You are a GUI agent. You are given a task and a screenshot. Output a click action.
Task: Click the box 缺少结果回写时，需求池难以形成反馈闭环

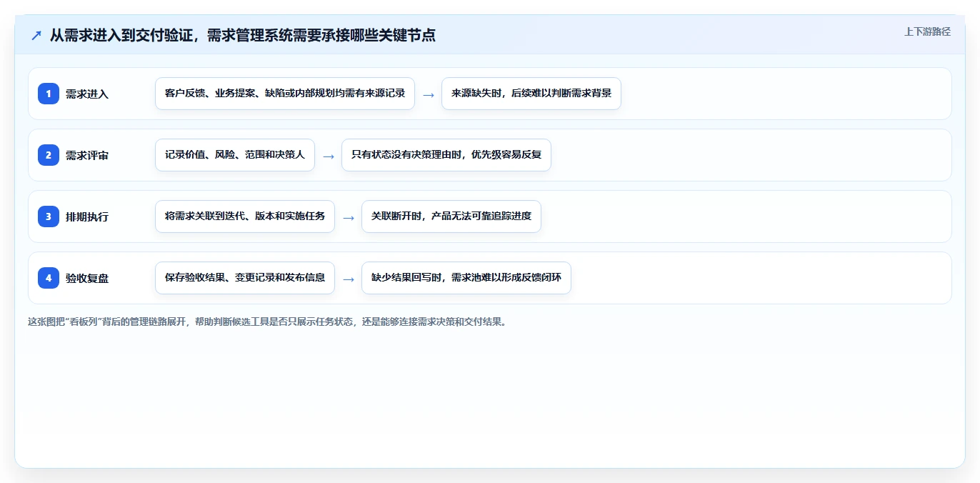[x=466, y=278]
